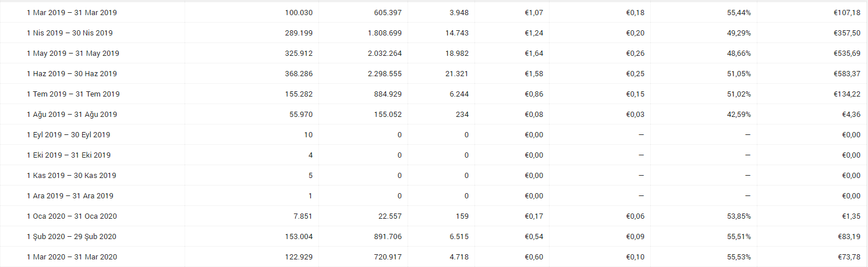
Task: Select the 1 Mar 2019 – 31 Mar 2019 row
Action: point(434,12)
